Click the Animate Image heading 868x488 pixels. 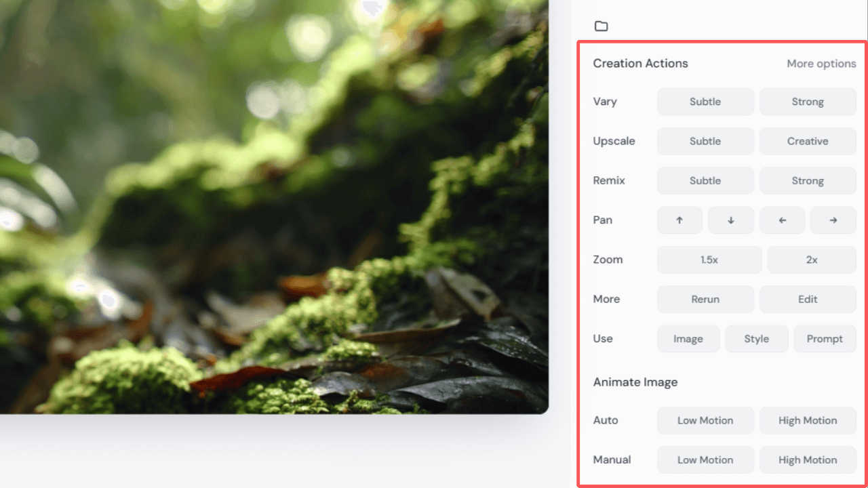click(635, 382)
